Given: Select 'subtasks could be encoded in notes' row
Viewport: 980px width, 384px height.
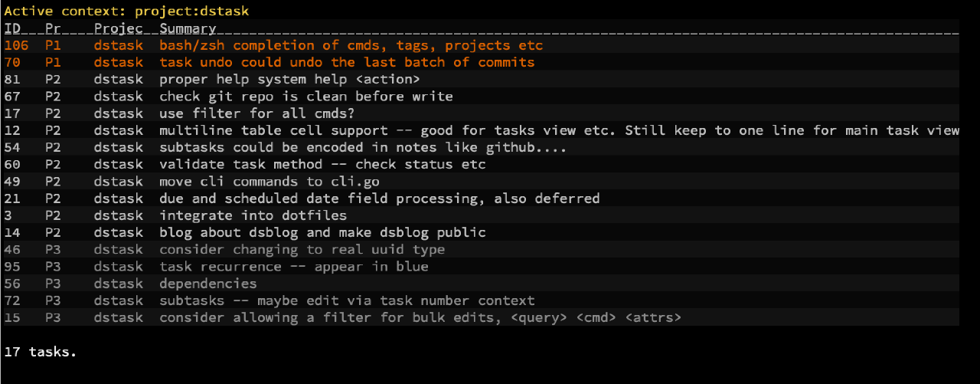Looking at the screenshot, I should coord(481,147).
